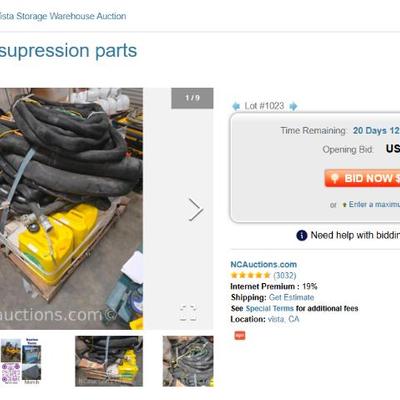This screenshot has height=400, width=400.
Task: Select the thumbnail showing coiled black hoses
Action: point(188,361)
